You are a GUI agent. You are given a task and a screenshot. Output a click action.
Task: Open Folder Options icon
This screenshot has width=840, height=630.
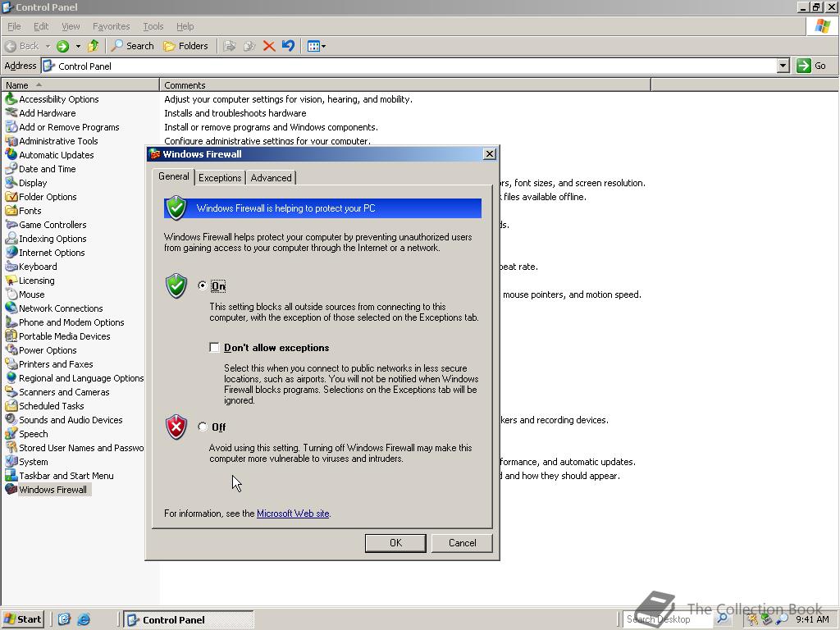click(x=11, y=197)
